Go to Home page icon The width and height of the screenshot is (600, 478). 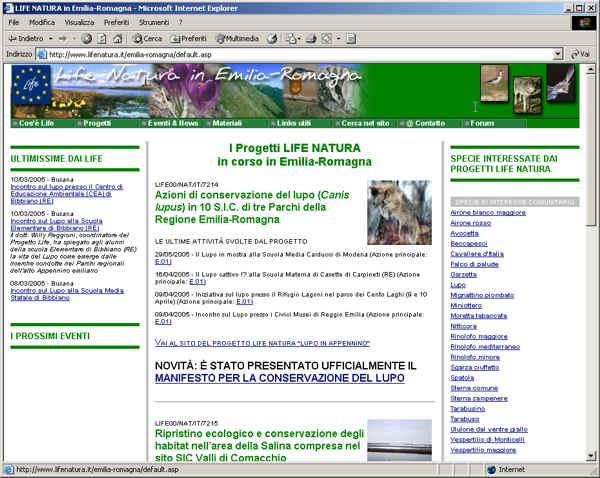(118, 39)
